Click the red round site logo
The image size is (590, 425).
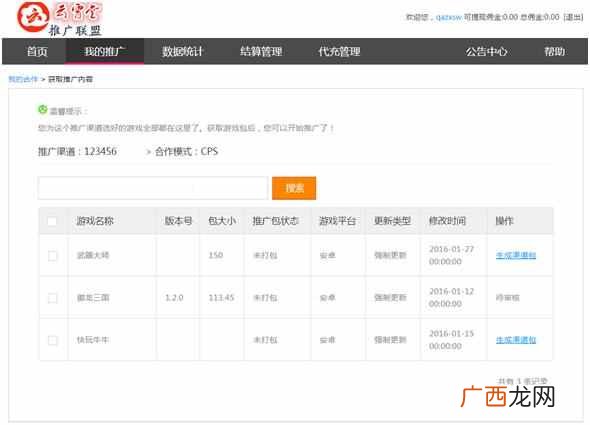[33, 17]
